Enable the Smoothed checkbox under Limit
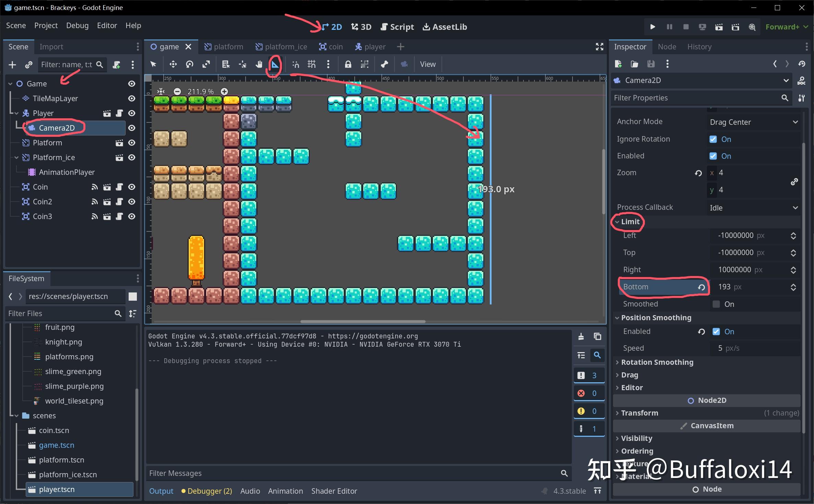 coord(716,304)
